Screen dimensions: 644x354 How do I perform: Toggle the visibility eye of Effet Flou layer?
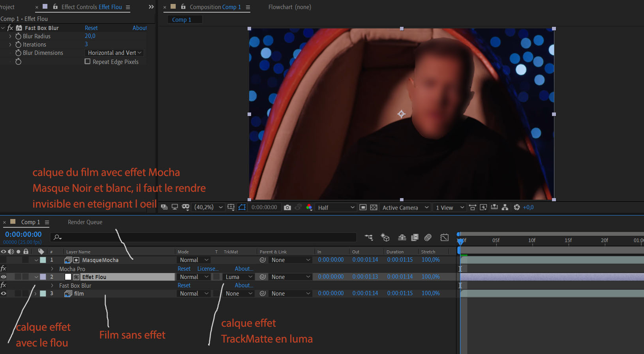(x=4, y=277)
